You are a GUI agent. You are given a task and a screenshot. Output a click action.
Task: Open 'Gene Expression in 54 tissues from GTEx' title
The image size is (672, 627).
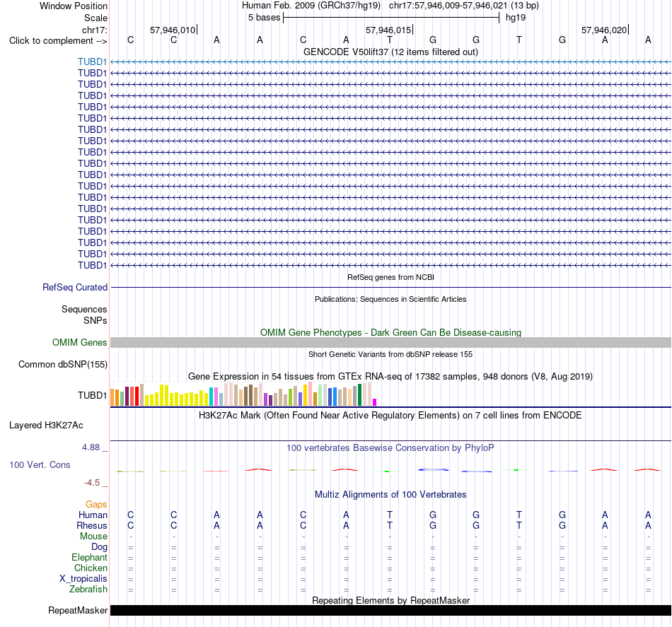(390, 377)
